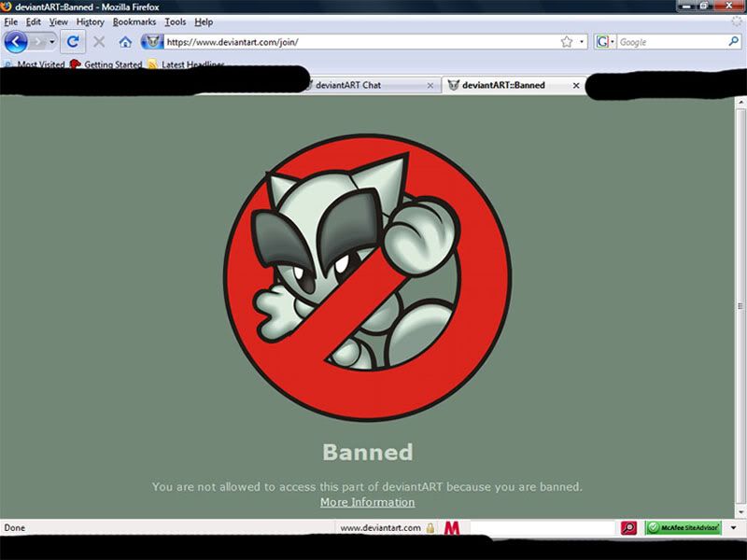
Task: Click the padlock security icon in status bar
Action: [x=430, y=527]
